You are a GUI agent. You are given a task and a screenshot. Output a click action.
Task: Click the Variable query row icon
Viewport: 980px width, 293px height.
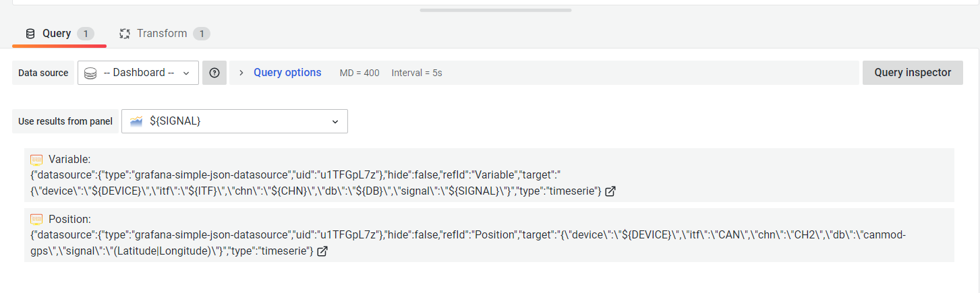(x=36, y=160)
